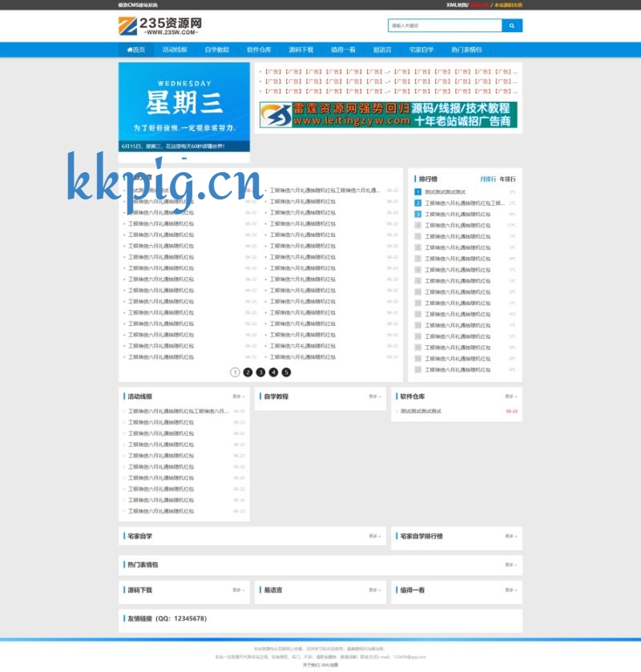Click the 热门表情包 section heading
This screenshot has height=672, width=641.
143,565
